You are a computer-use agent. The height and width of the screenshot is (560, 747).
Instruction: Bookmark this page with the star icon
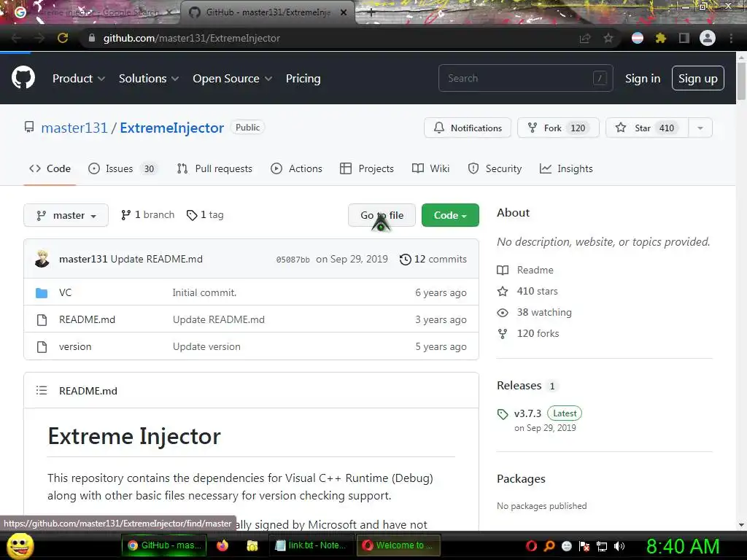[x=608, y=38]
